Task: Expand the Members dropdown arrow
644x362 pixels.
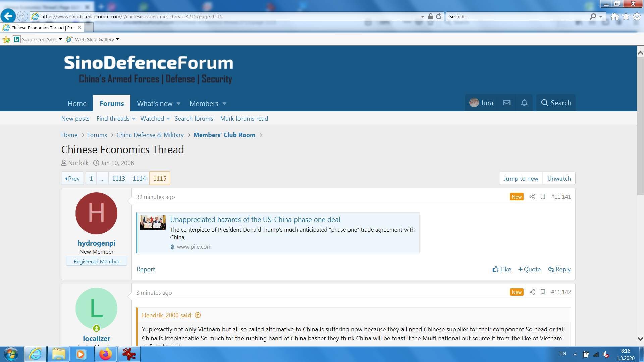Action: click(224, 104)
